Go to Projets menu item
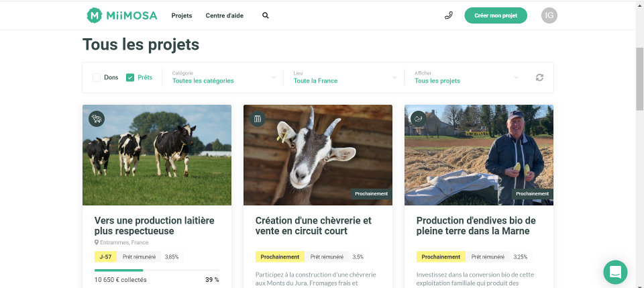 (182, 15)
